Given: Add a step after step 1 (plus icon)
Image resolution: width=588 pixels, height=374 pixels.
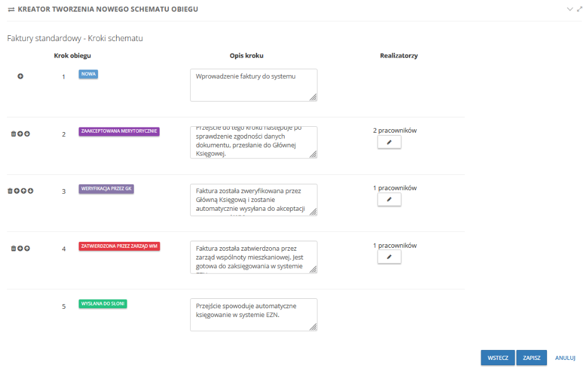Looking at the screenshot, I should (21, 76).
